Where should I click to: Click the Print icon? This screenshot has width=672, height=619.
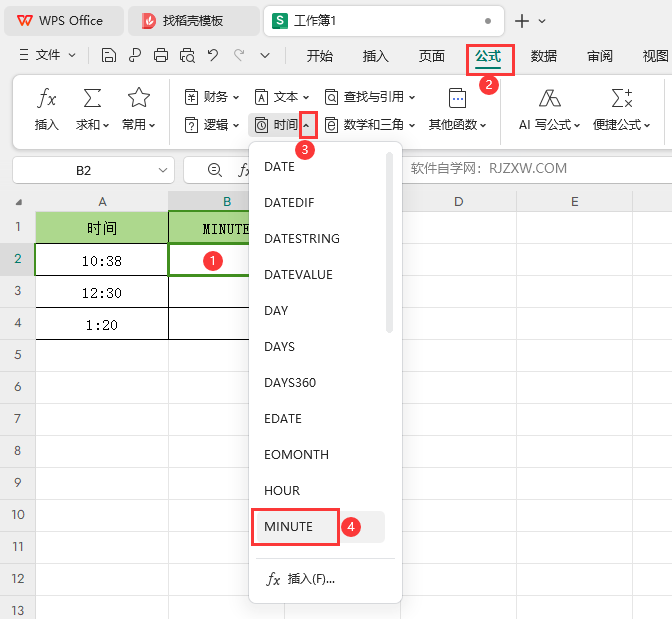161,55
